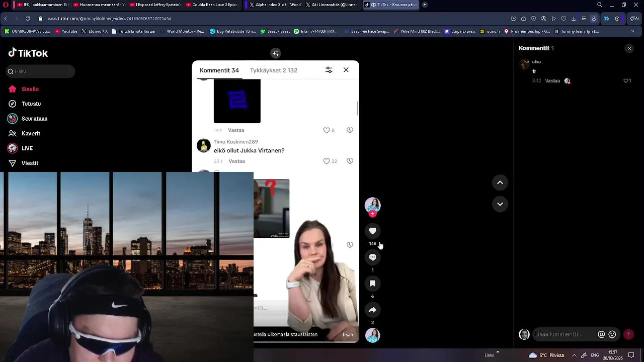Close the Kommentit side panel
The height and width of the screenshot is (362, 644).
(x=629, y=49)
